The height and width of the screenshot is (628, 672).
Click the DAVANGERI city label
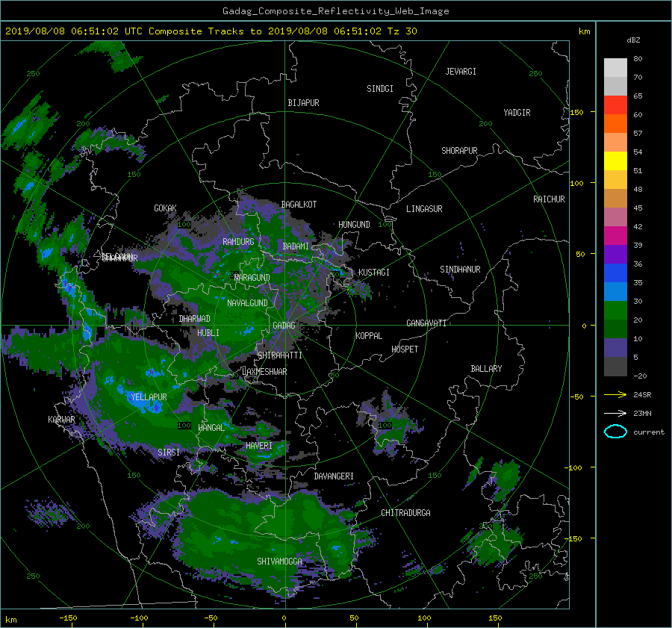334,476
